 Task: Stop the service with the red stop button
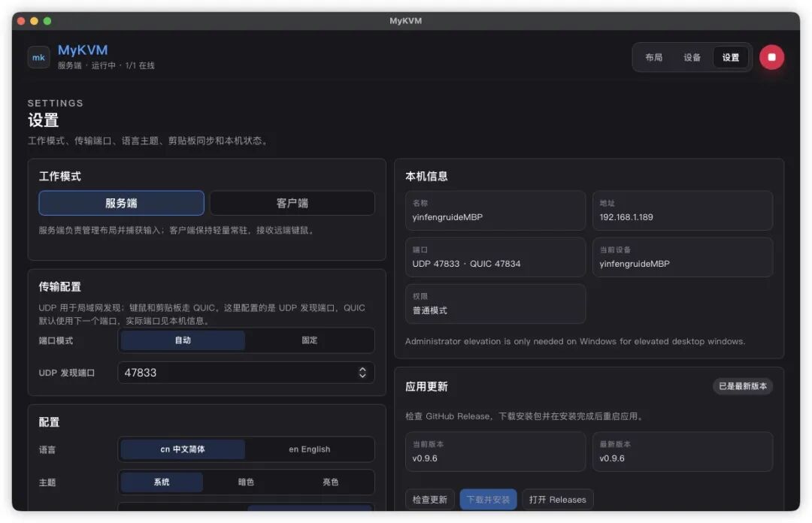click(x=771, y=57)
